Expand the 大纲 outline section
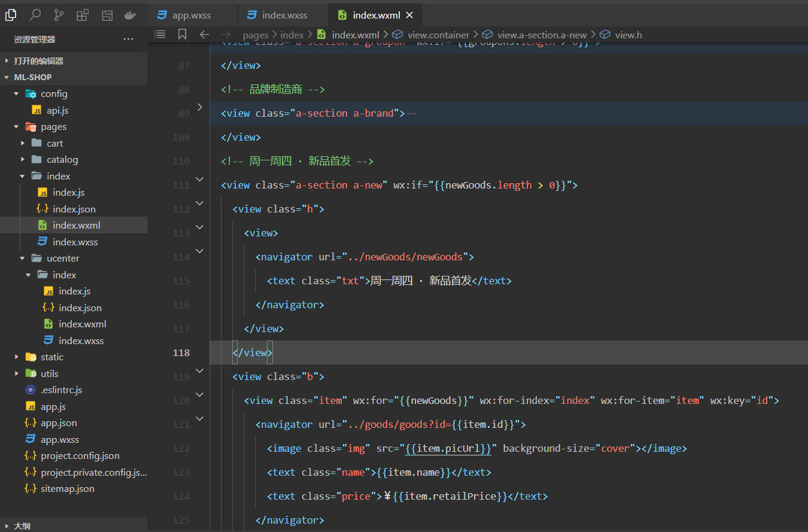 tap(74, 526)
